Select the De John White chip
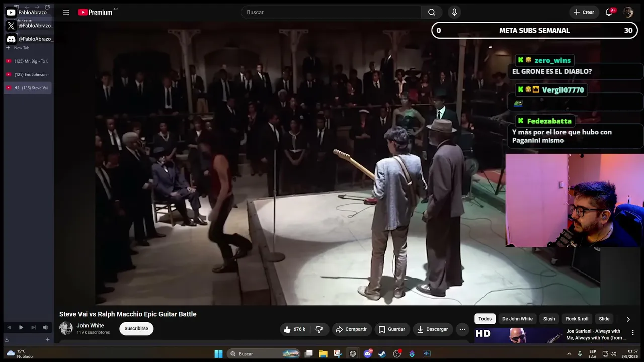 tap(517, 319)
